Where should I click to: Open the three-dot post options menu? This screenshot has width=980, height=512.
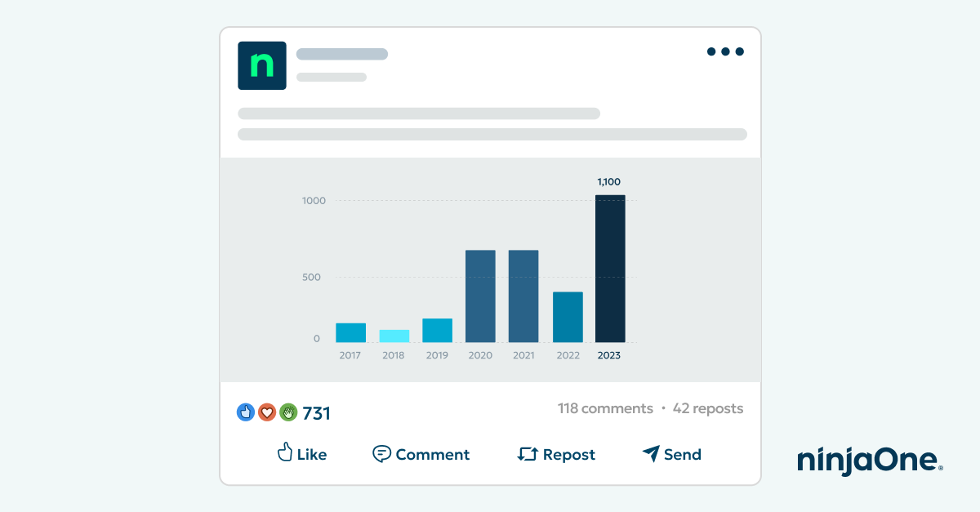[x=725, y=51]
